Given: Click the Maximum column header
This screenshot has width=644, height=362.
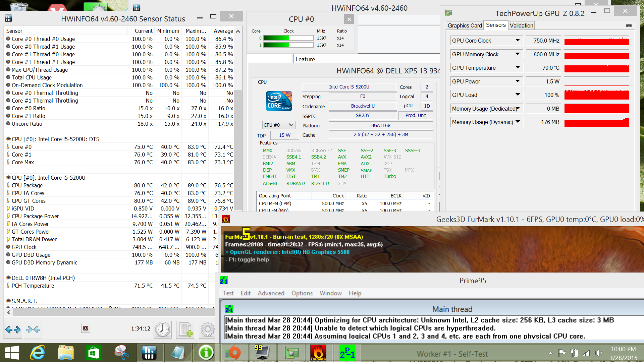Looking at the screenshot, I should coord(196,31).
